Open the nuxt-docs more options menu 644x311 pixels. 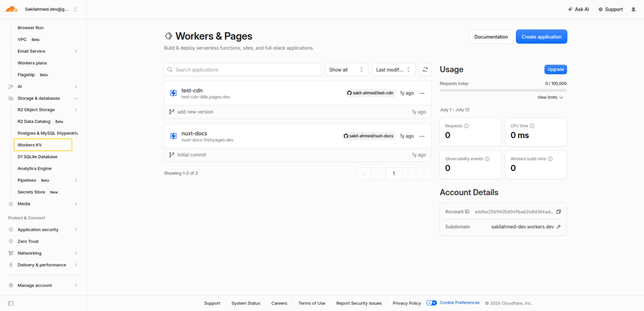pos(422,136)
